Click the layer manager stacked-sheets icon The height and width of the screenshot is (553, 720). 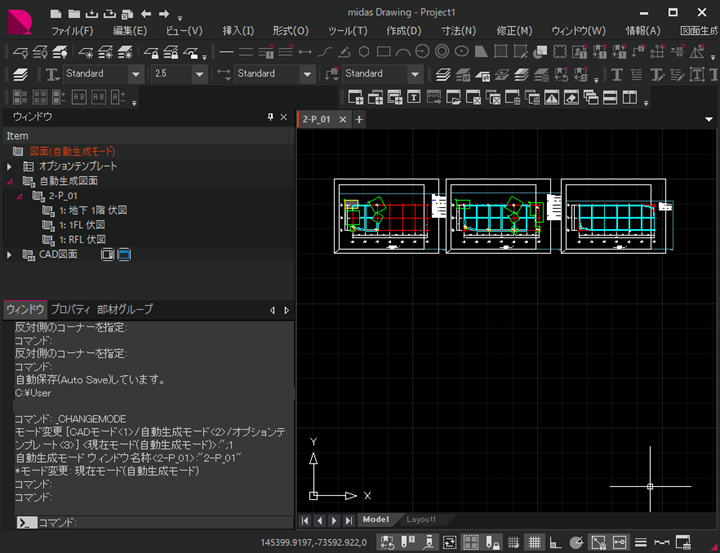click(x=20, y=74)
